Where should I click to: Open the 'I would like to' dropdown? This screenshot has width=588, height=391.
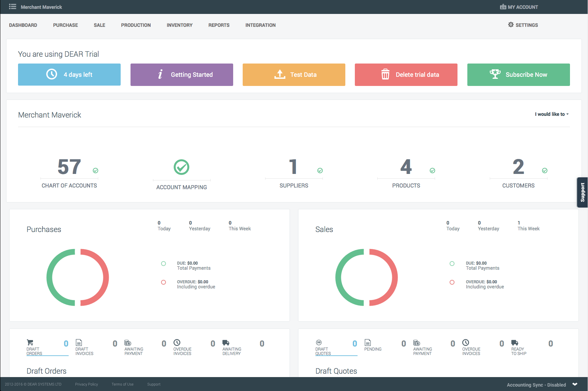click(552, 114)
